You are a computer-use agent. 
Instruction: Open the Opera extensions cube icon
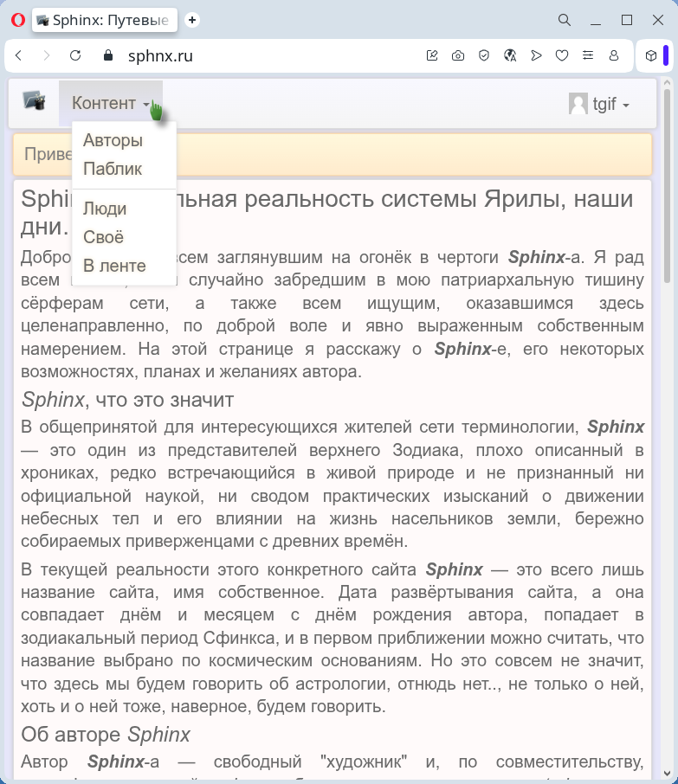click(651, 55)
